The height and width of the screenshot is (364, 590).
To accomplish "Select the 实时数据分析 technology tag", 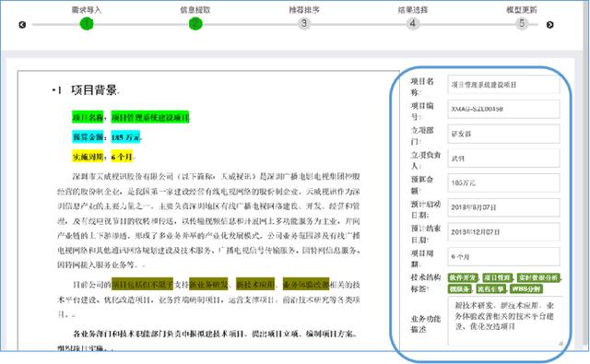I will pos(538,277).
